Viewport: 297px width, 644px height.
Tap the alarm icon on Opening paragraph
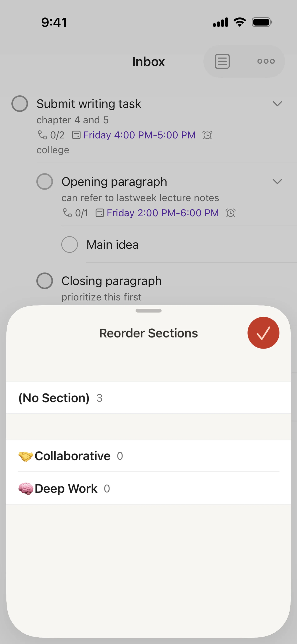pos(230,213)
